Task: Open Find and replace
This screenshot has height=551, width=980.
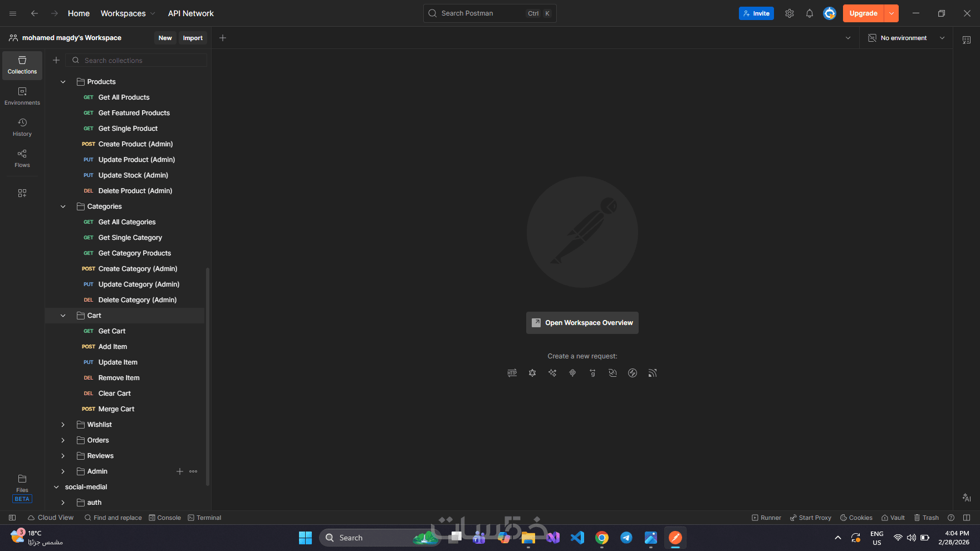Action: (x=113, y=518)
